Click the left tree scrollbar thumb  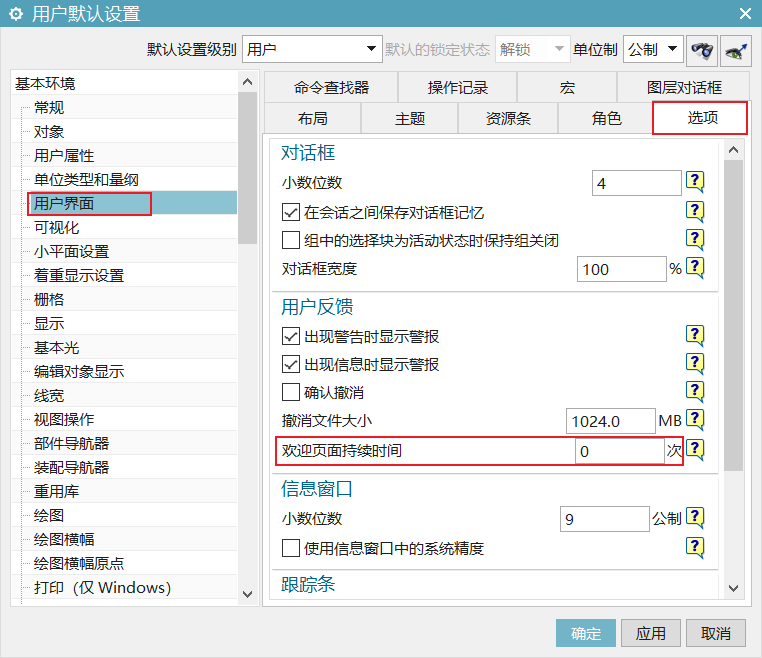(x=247, y=168)
